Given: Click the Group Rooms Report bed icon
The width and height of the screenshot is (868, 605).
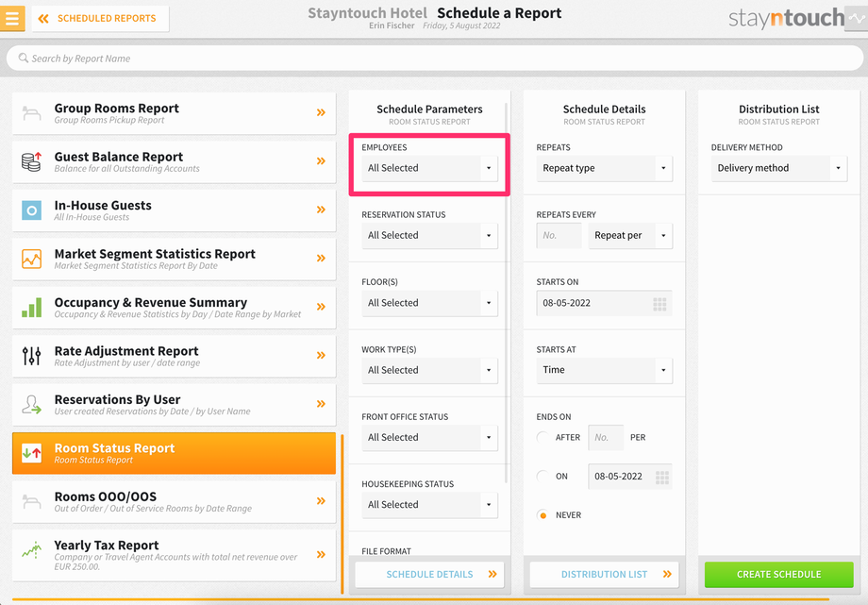Looking at the screenshot, I should pos(31,113).
